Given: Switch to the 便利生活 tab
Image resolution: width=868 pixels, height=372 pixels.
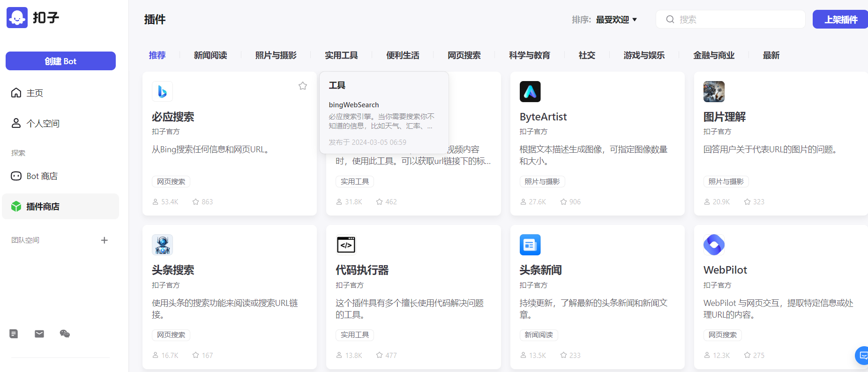Looking at the screenshot, I should 403,55.
